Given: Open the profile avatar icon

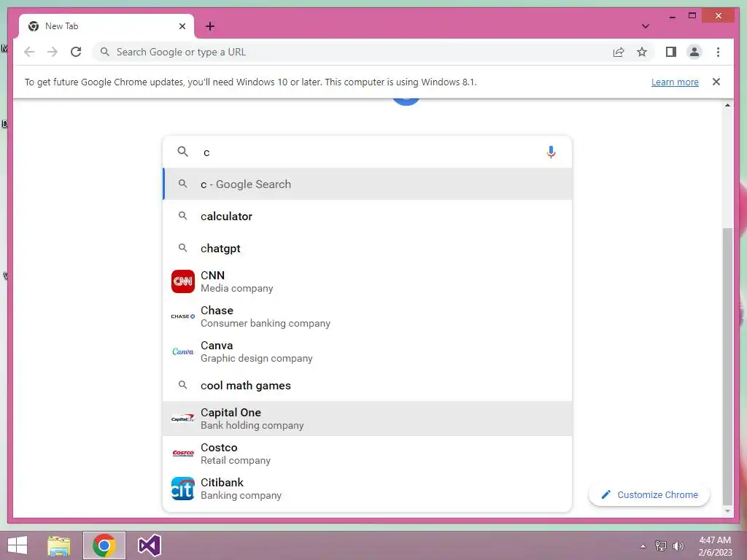Looking at the screenshot, I should coord(694,52).
